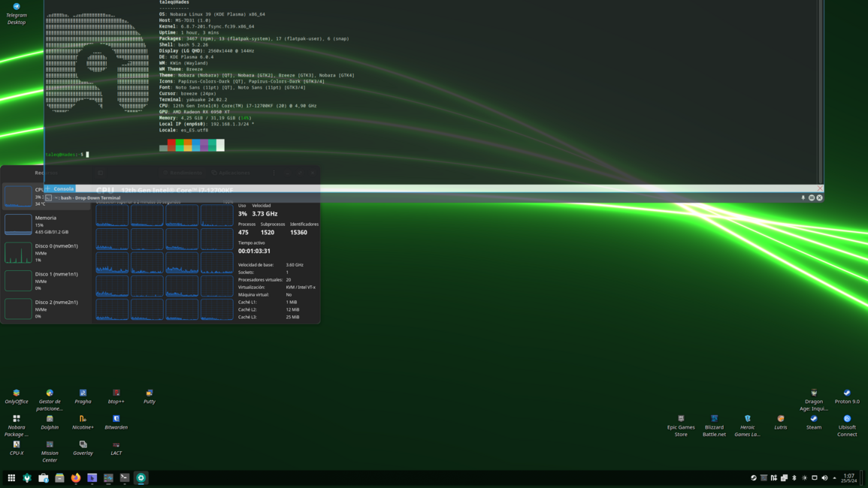Click the volume icon in system tray
This screenshot has height=488, width=868.
824,477
